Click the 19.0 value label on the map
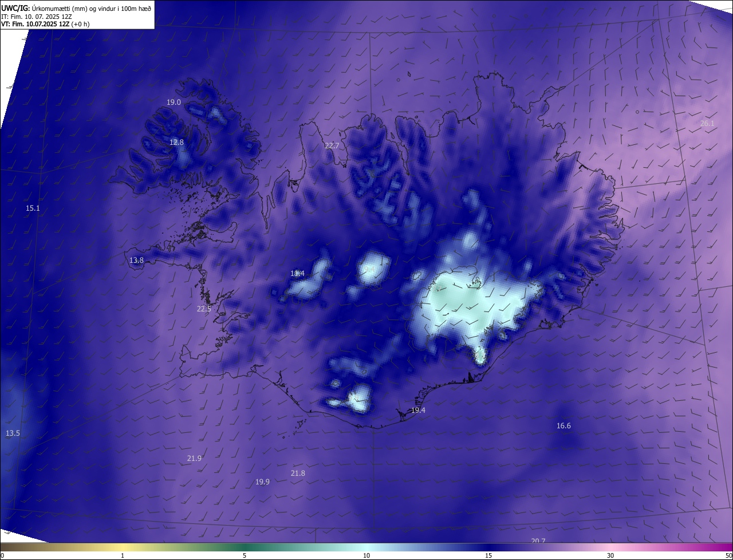The width and height of the screenshot is (733, 560). click(174, 102)
